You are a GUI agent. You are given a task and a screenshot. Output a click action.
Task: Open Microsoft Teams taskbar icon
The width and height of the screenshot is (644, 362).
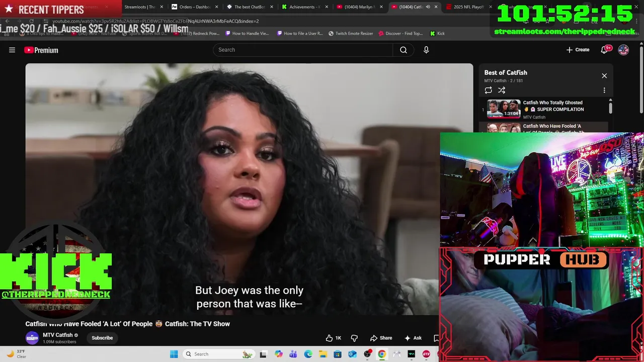coord(293,354)
